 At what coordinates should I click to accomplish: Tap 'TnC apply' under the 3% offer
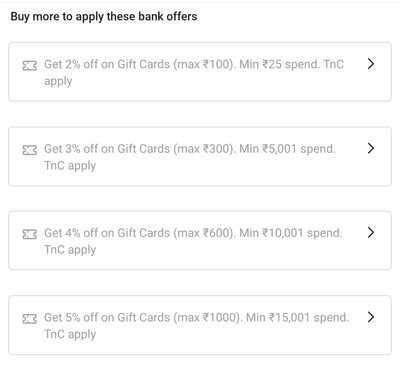70,166
